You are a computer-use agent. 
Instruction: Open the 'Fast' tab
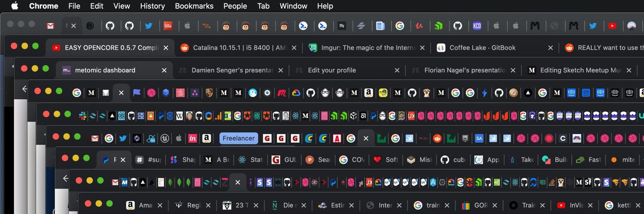tap(589, 160)
